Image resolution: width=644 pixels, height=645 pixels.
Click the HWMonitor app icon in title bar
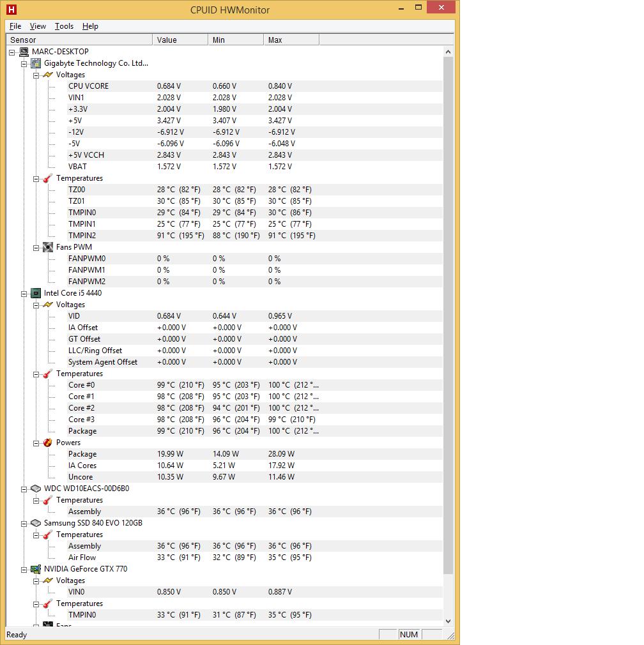11,9
